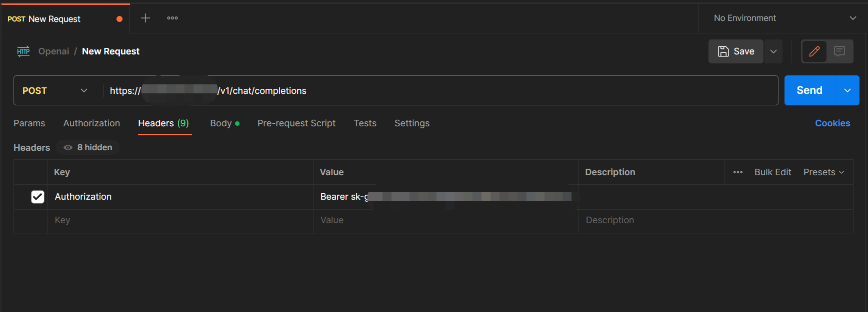Viewport: 868px width, 312px height.
Task: Click the New Request breadcrumb title
Action: click(x=110, y=51)
